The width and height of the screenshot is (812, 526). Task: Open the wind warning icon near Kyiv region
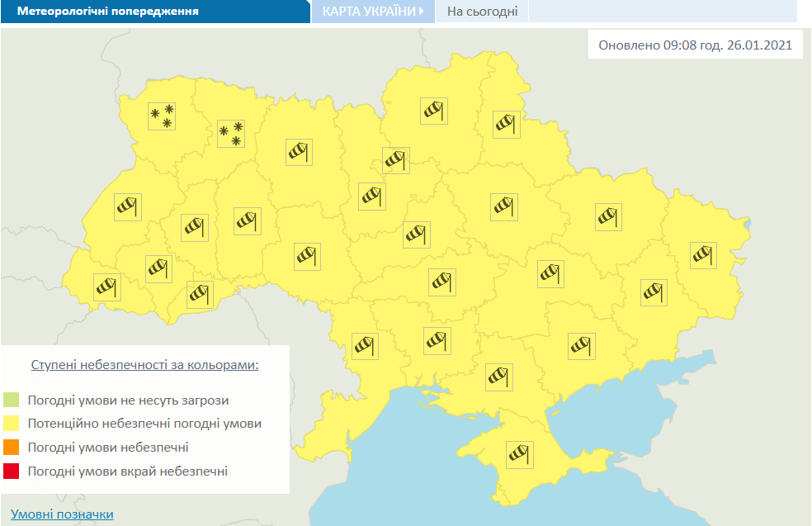(395, 160)
